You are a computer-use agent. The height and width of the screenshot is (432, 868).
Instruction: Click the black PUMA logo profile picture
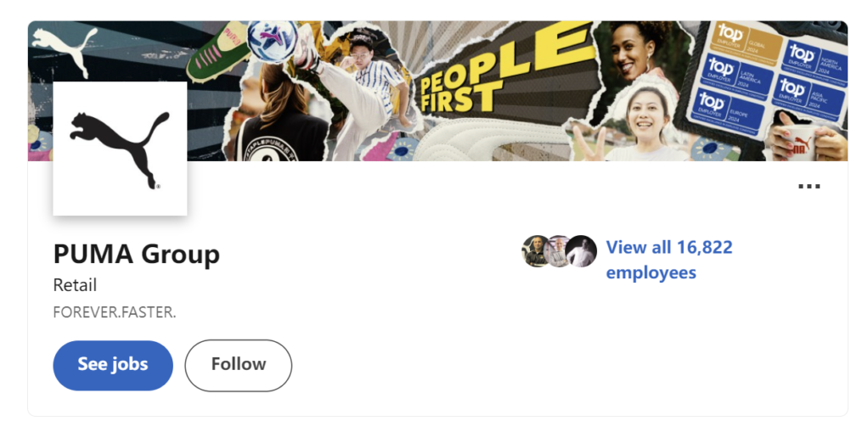pyautogui.click(x=120, y=149)
